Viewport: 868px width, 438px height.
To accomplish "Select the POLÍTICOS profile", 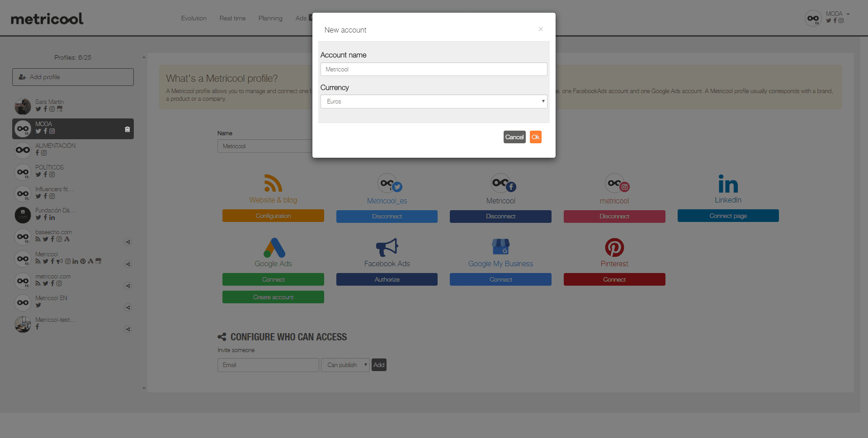I will pyautogui.click(x=49, y=167).
